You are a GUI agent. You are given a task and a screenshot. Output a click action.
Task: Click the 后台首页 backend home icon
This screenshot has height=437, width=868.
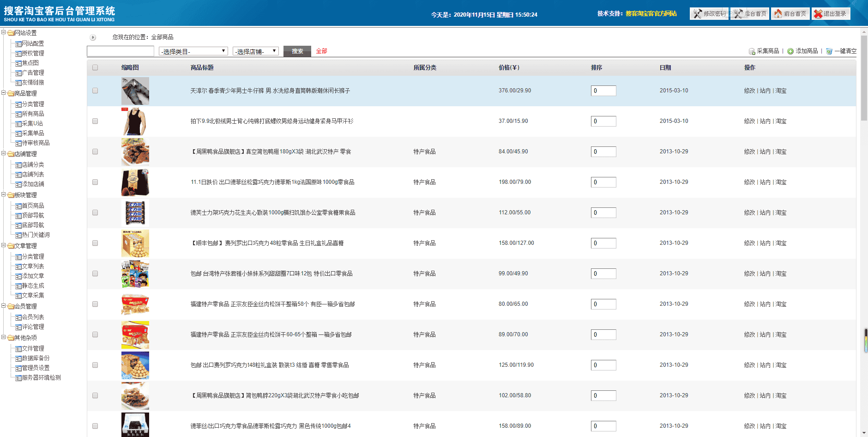coord(749,13)
